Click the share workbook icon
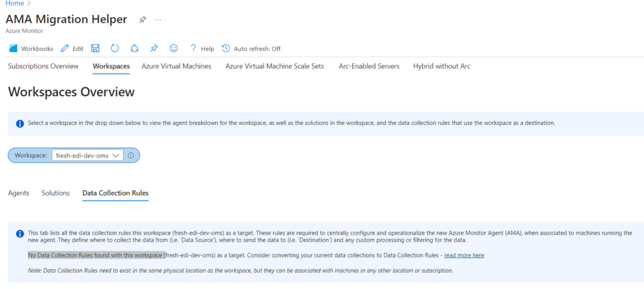The height and width of the screenshot is (289, 644). point(135,48)
